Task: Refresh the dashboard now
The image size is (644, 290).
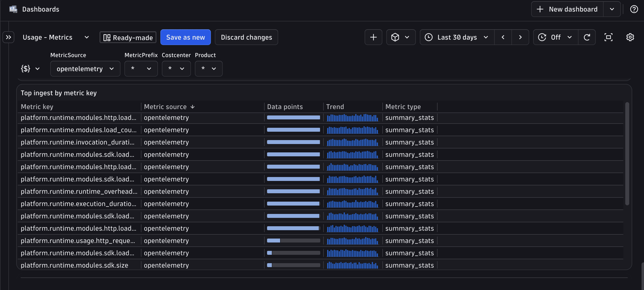Action: (x=587, y=37)
